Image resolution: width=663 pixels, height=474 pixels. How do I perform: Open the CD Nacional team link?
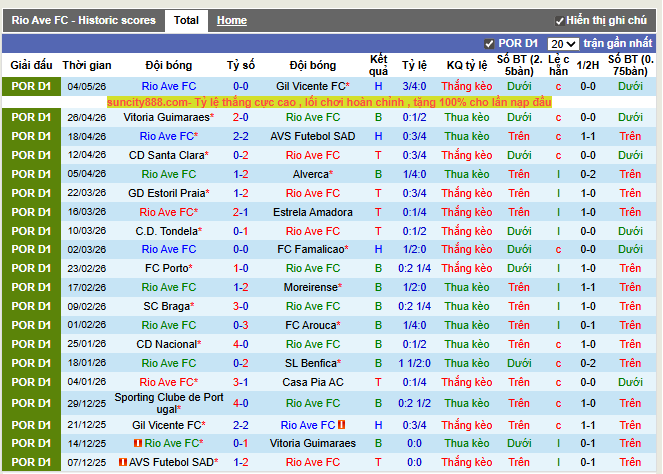[167, 344]
